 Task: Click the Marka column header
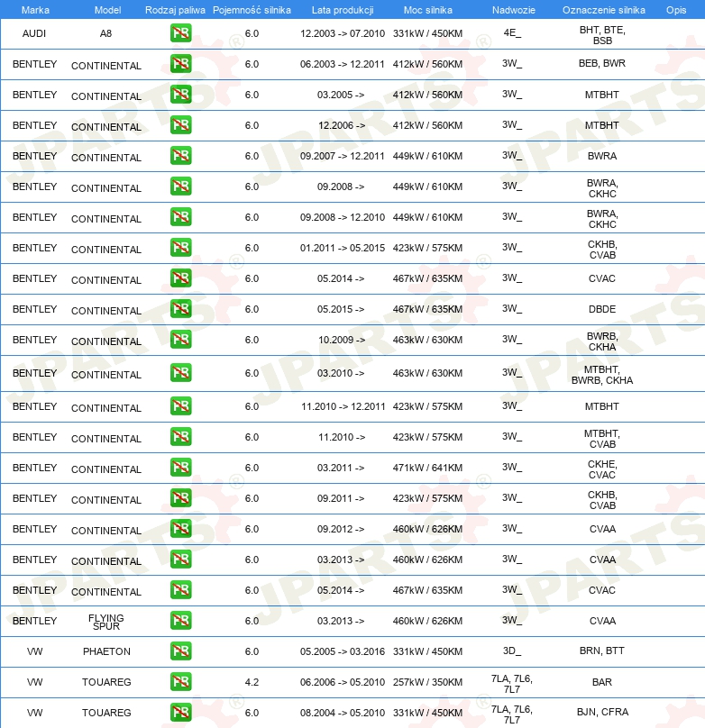[35, 10]
